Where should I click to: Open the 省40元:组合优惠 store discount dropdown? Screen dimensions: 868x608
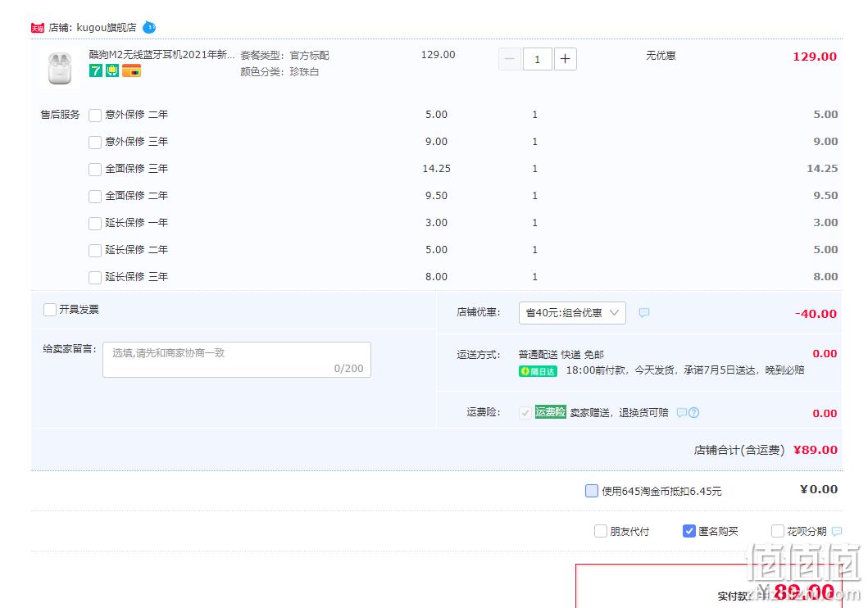pyautogui.click(x=572, y=313)
